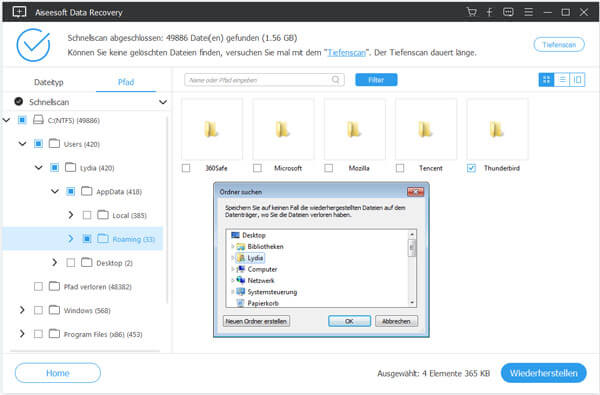Tick the Microsoft folder checkbox

[258, 168]
